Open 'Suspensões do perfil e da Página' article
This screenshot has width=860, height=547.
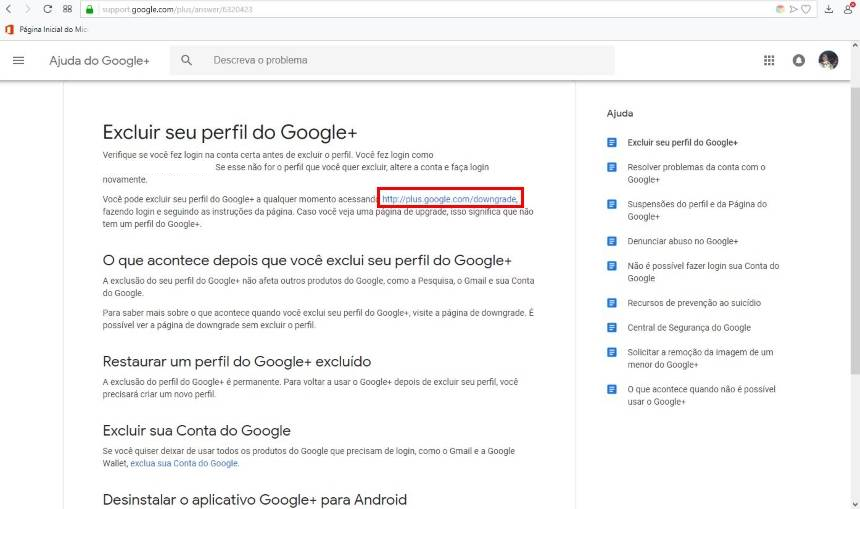pyautogui.click(x=697, y=210)
